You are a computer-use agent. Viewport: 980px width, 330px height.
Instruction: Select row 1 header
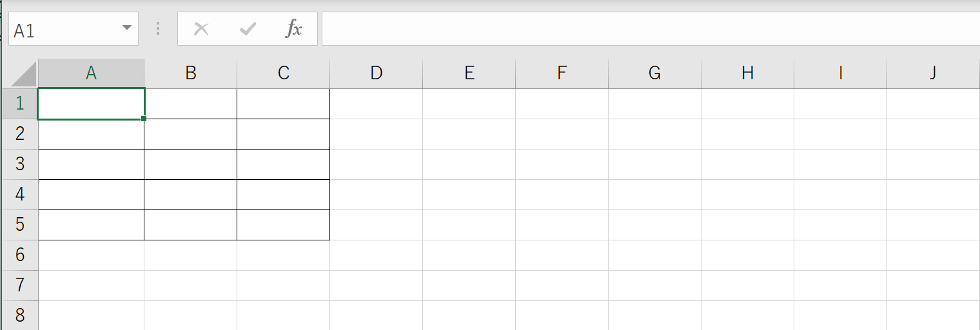point(20,104)
